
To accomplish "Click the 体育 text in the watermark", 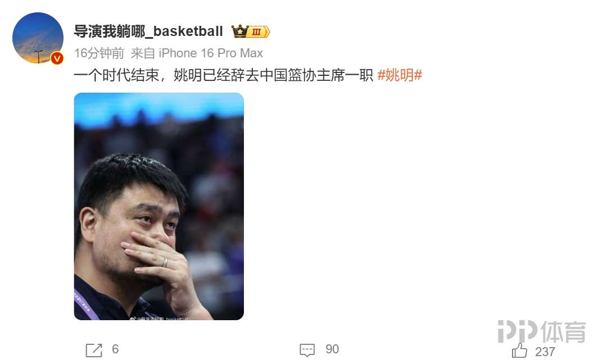I will coord(563,332).
